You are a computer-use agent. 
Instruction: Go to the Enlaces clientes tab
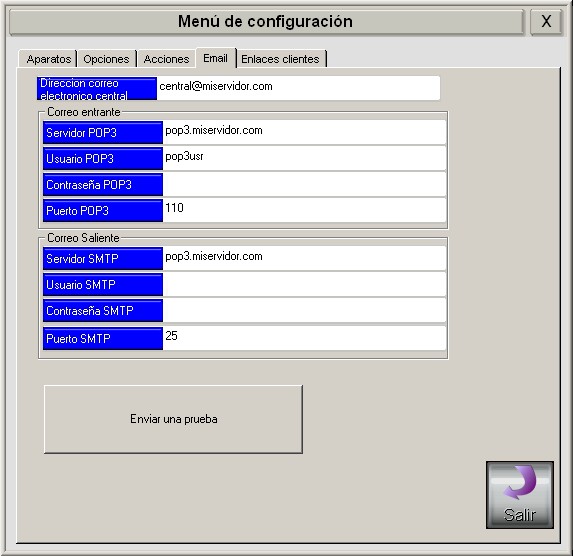281,59
